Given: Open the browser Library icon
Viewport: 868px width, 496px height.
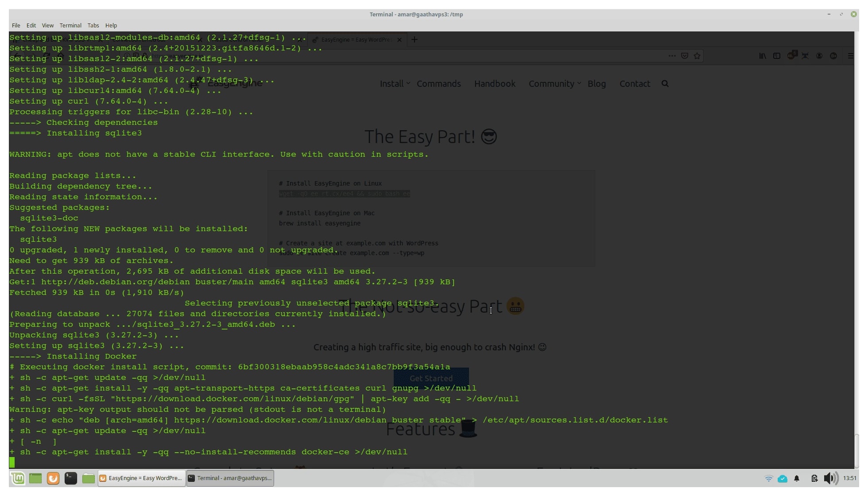Looking at the screenshot, I should click(763, 56).
